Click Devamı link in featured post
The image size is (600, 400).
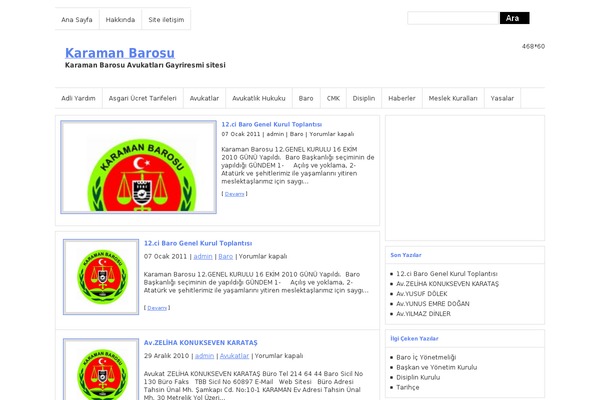[x=235, y=194]
